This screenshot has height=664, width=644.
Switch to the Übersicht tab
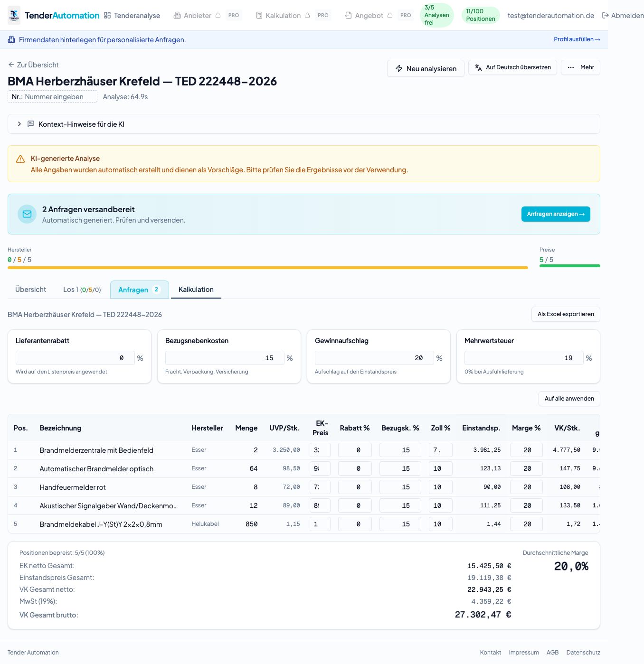click(30, 290)
